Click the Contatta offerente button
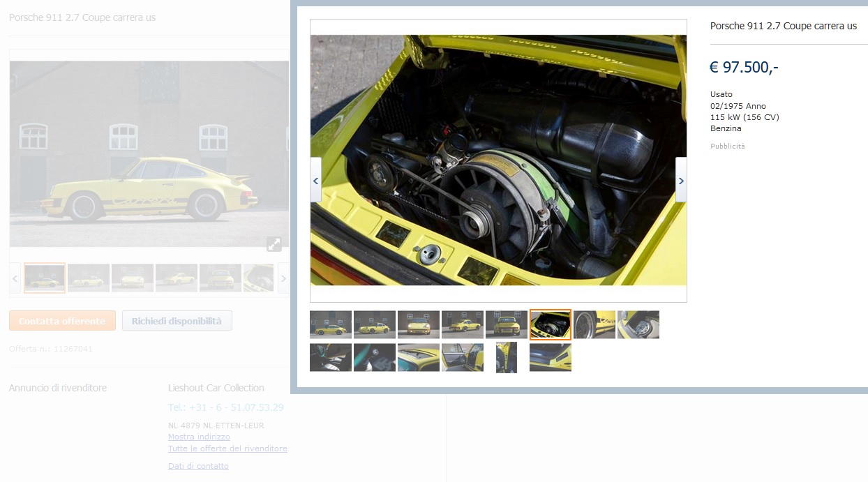The image size is (868, 482). pos(62,321)
